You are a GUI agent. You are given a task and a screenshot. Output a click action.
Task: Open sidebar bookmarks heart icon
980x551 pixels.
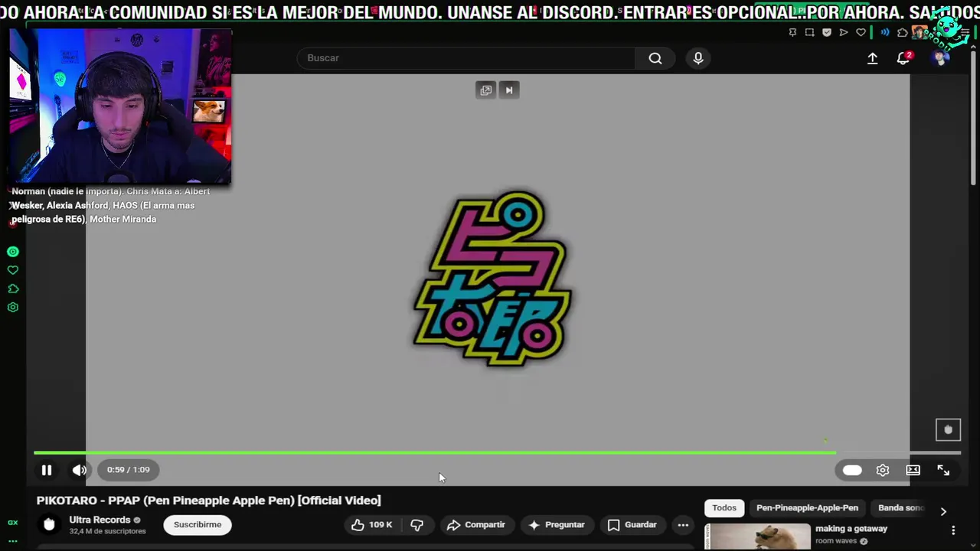pos(13,270)
